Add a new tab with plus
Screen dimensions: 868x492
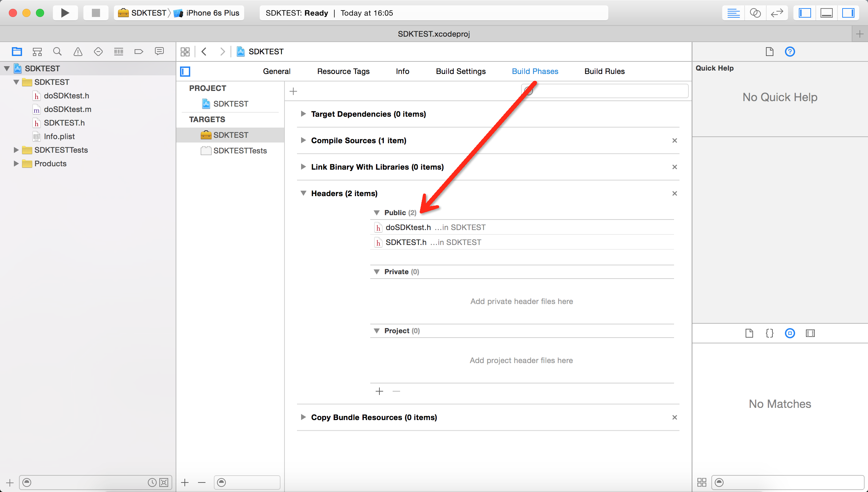(860, 34)
